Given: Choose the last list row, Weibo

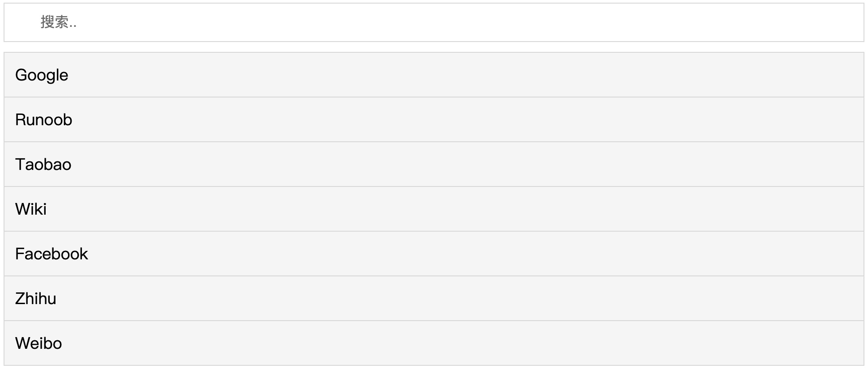Looking at the screenshot, I should (x=434, y=343).
